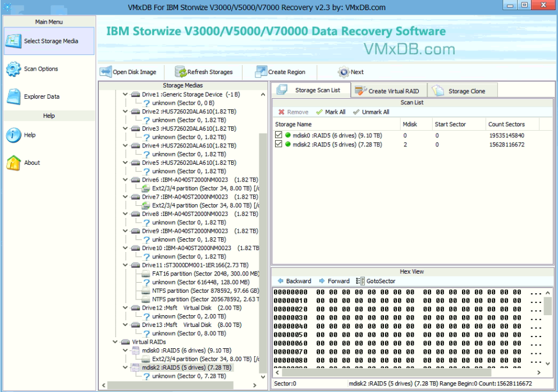
Task: Click the storage tree scroll right arrow
Action: pos(254,385)
